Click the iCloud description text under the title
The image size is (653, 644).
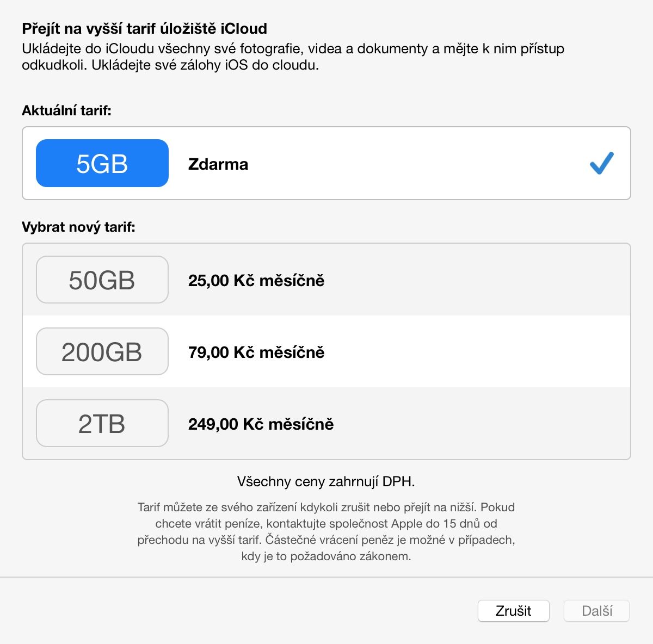point(293,57)
